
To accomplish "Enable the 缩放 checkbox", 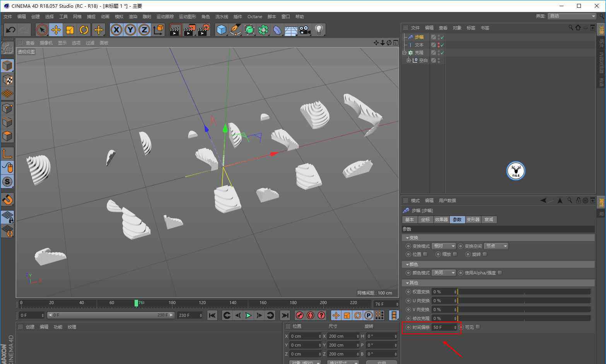I will pos(455,254).
